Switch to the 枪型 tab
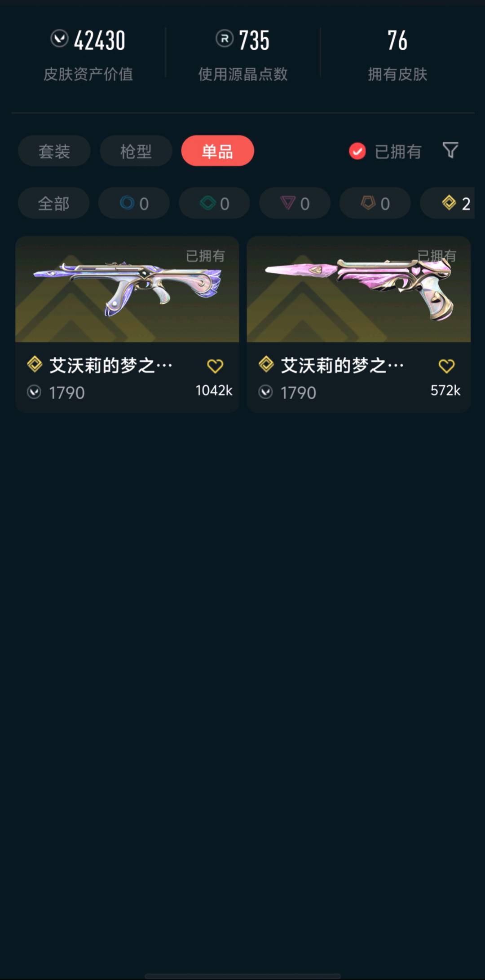The image size is (485, 980). click(x=136, y=151)
